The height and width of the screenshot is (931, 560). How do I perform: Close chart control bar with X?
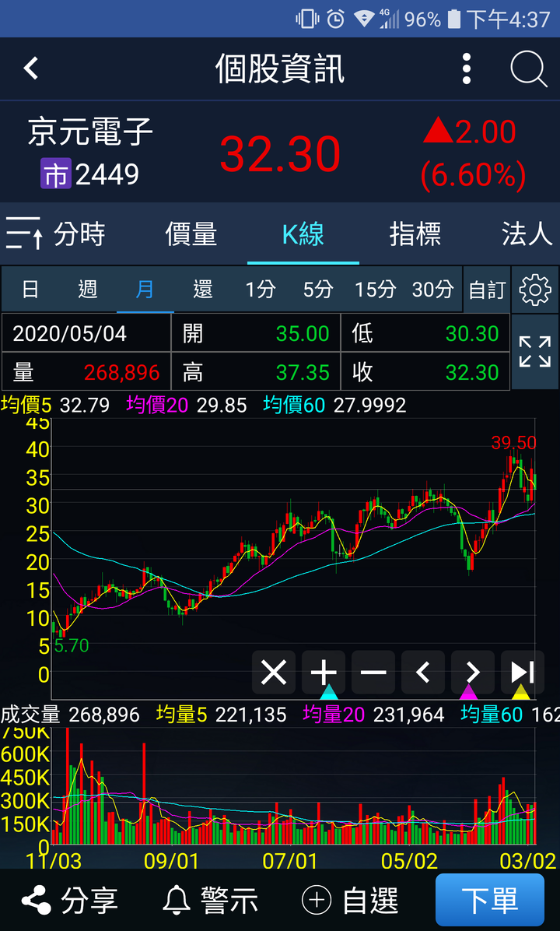tap(274, 672)
